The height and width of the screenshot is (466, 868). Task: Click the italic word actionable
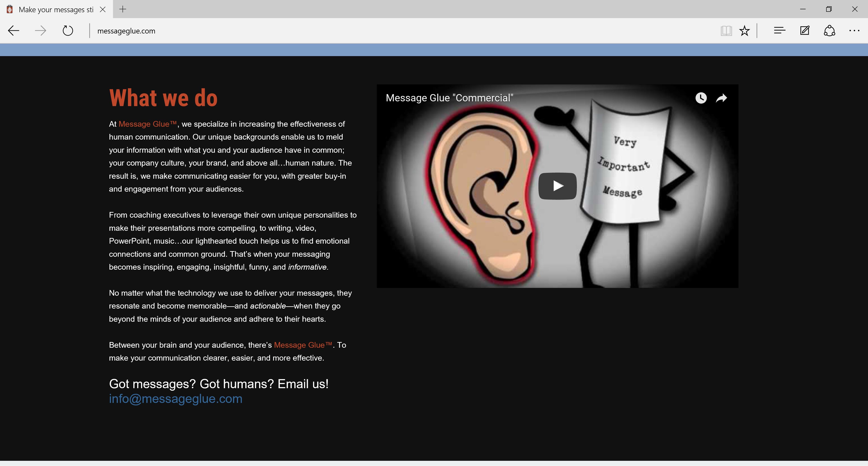[268, 306]
